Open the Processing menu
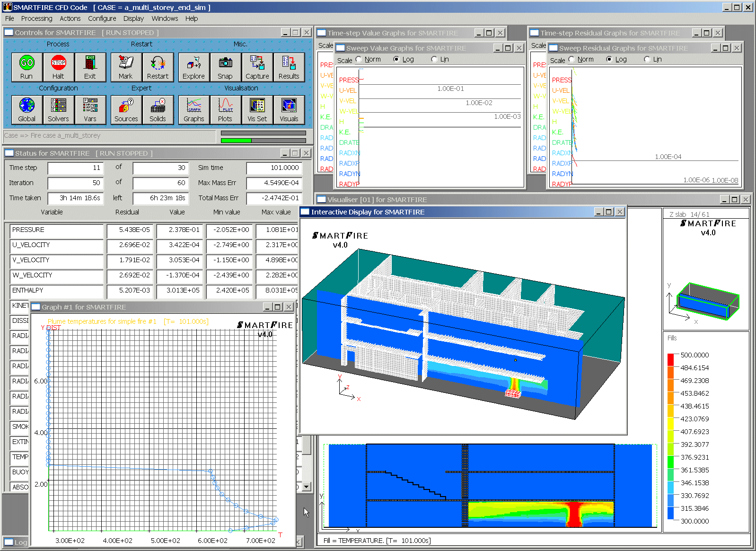 [x=36, y=18]
